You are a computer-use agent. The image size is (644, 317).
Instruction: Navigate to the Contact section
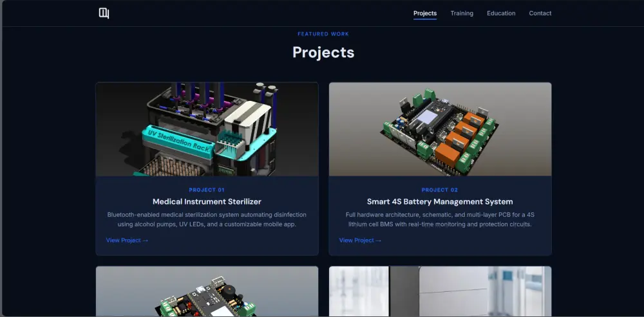[x=540, y=13]
